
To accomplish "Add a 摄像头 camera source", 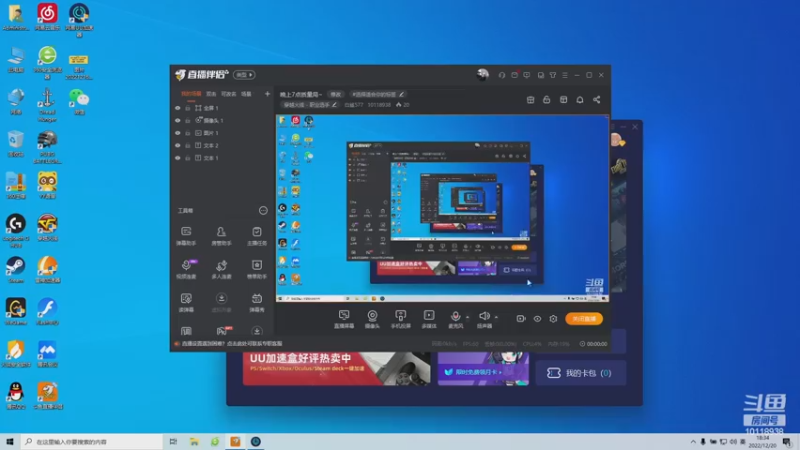I will tap(372, 319).
